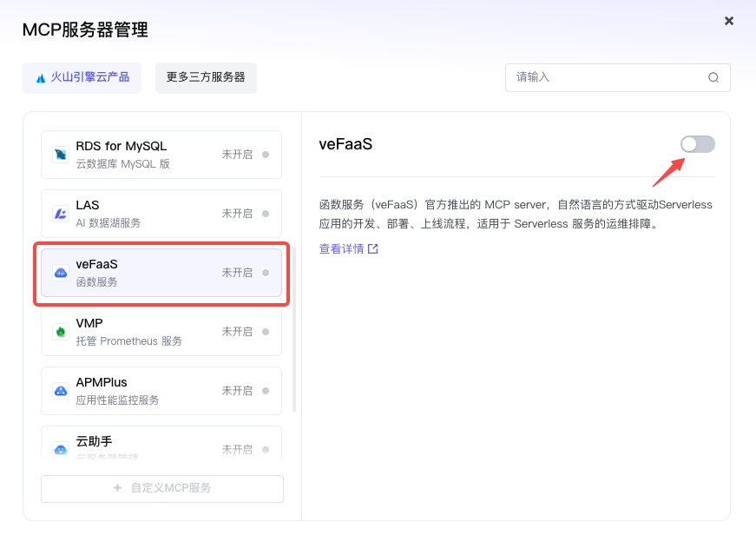Open the 查看详情 link
The height and width of the screenshot is (542, 756).
pyautogui.click(x=341, y=248)
